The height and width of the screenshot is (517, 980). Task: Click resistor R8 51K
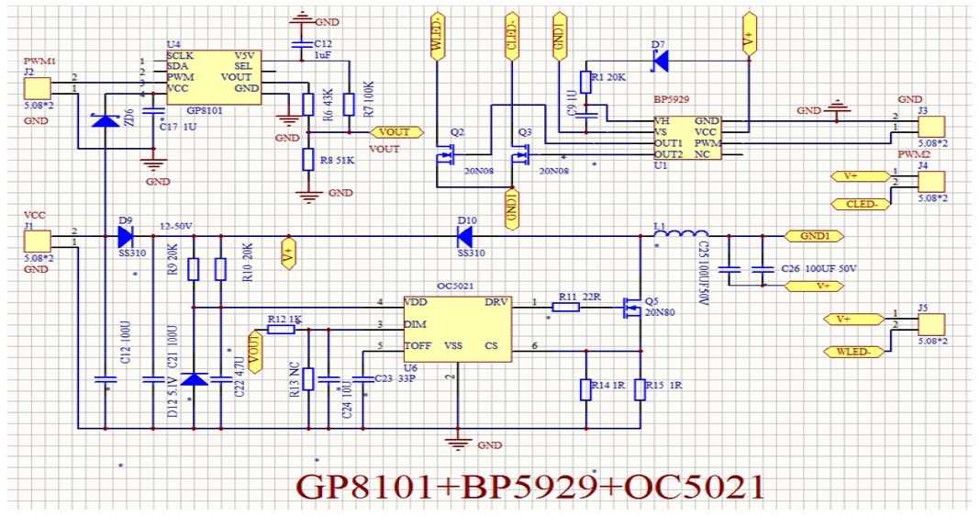point(307,160)
